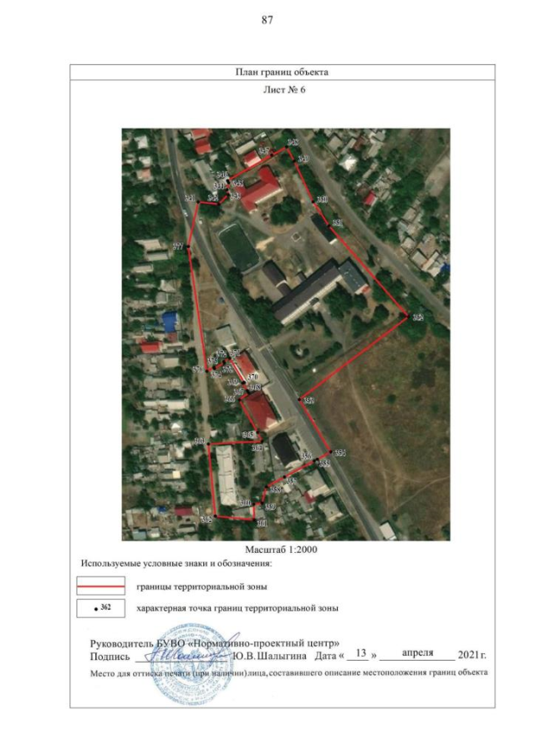Click the legend point symbol box labeled 362
Screen dimensions: 535x756
pyautogui.click(x=100, y=608)
